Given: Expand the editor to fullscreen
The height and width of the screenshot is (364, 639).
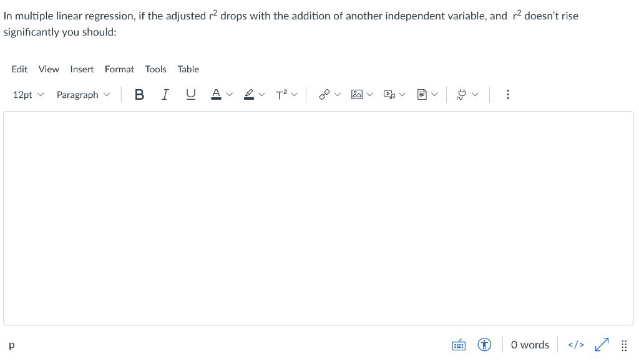Looking at the screenshot, I should 602,344.
